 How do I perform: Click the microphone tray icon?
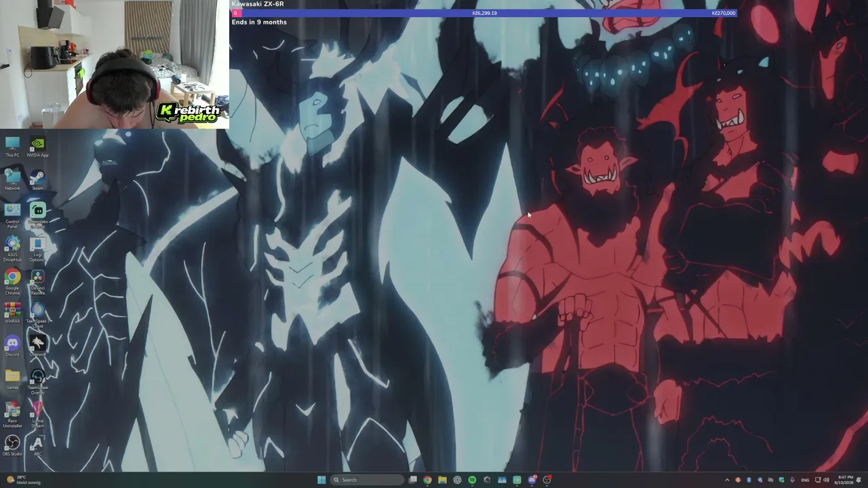coord(792,480)
